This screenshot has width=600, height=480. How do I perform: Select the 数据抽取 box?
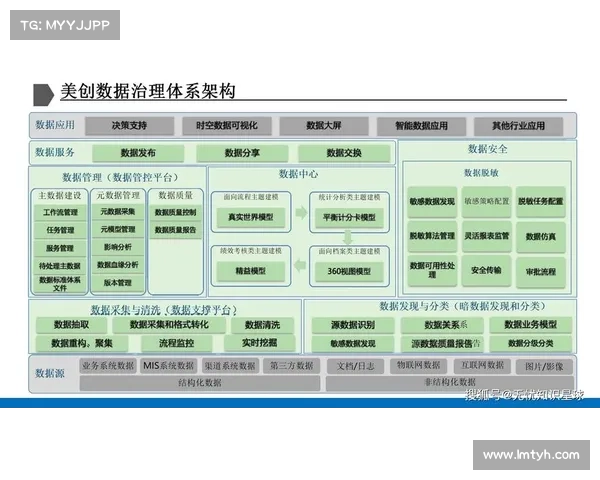[x=73, y=325]
